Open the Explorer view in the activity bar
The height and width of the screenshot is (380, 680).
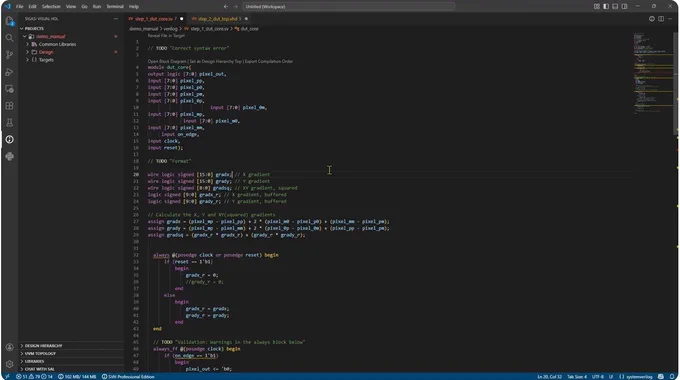click(x=10, y=21)
